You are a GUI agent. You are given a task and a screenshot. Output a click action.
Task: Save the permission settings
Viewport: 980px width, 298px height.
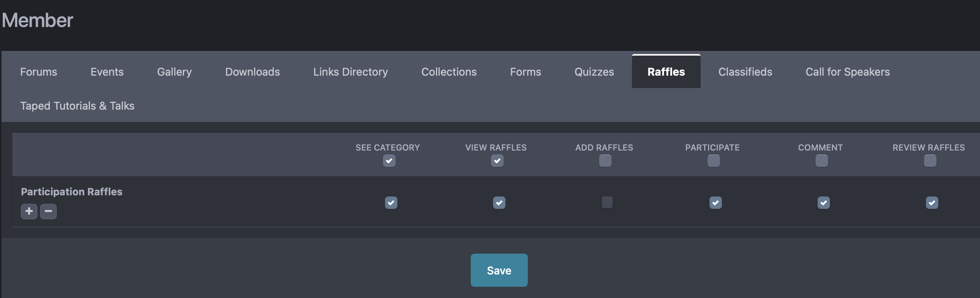tap(499, 270)
